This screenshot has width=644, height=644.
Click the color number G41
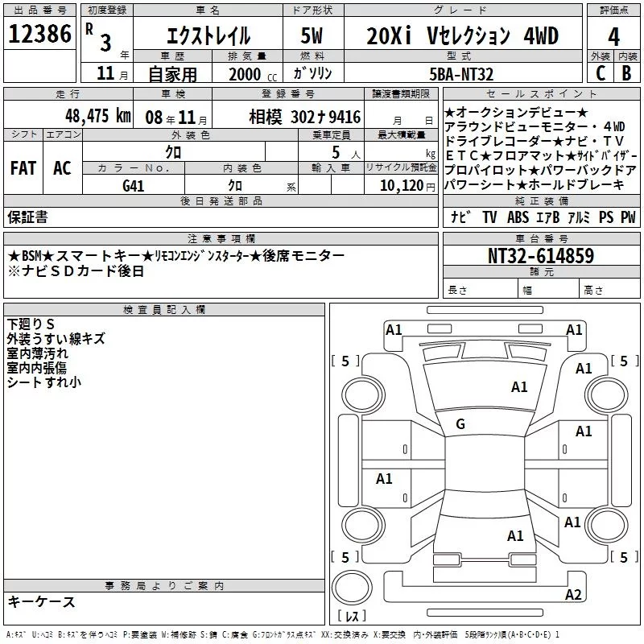[133, 186]
